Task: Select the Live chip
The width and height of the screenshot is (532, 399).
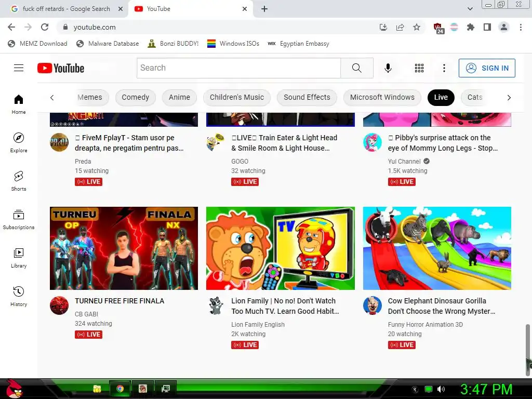Action: coord(441,97)
